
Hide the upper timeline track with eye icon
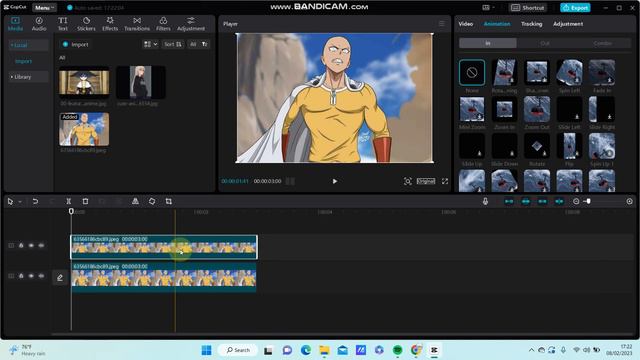coord(31,245)
